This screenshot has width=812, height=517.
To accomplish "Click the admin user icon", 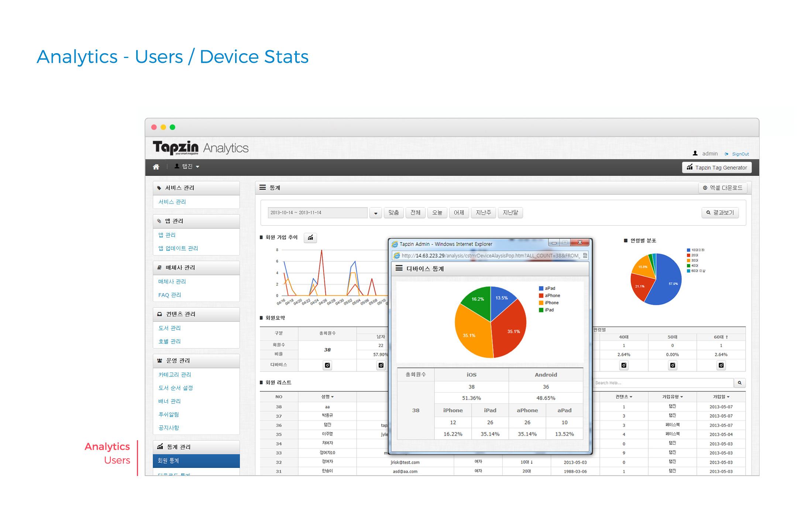I will pos(695,153).
